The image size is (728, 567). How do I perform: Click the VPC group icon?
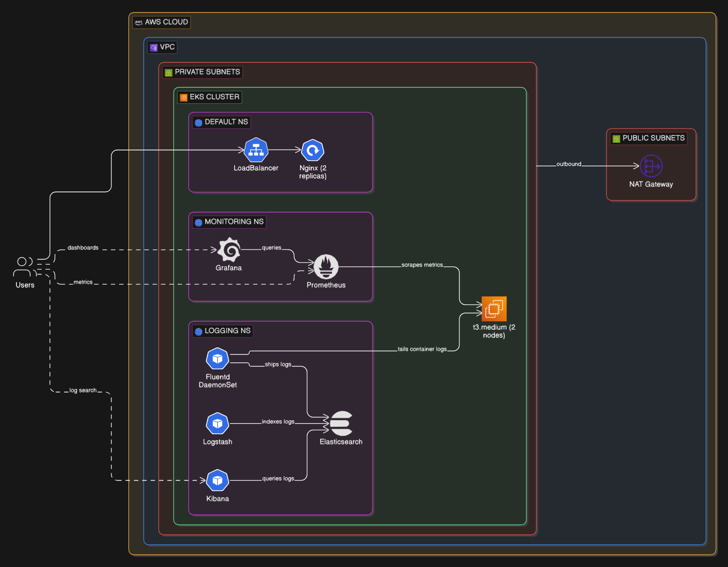coord(154,47)
